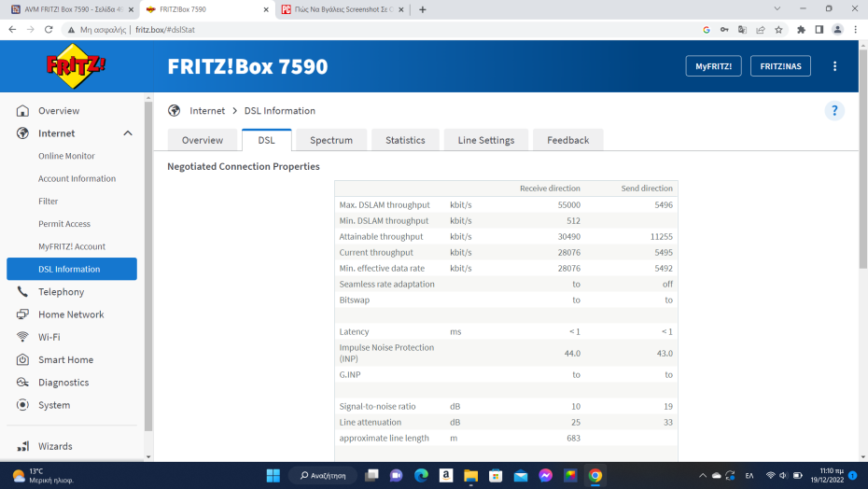Click the Max. DSLAM throughput row label
This screenshot has height=489, width=868.
pos(385,205)
